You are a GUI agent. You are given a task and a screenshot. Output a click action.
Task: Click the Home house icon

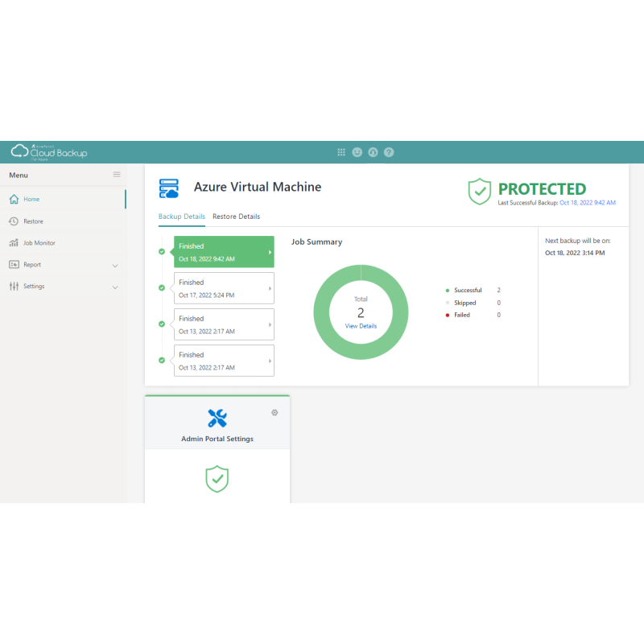14,199
